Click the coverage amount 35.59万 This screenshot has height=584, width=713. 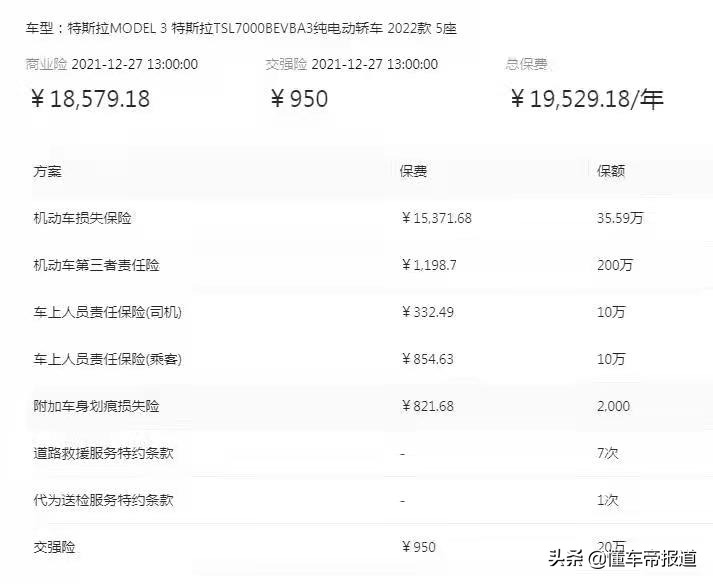click(x=620, y=218)
